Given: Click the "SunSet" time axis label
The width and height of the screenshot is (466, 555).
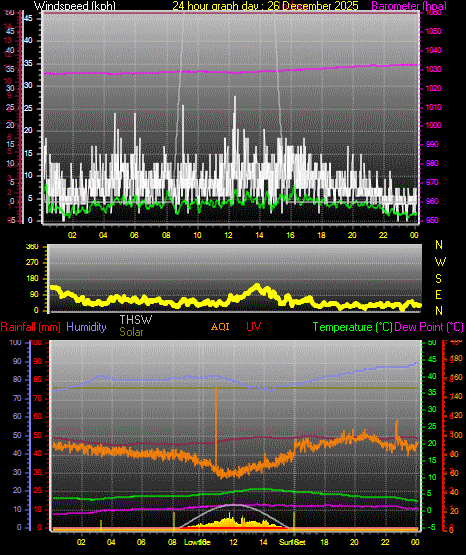Looking at the screenshot, I should [292, 542].
